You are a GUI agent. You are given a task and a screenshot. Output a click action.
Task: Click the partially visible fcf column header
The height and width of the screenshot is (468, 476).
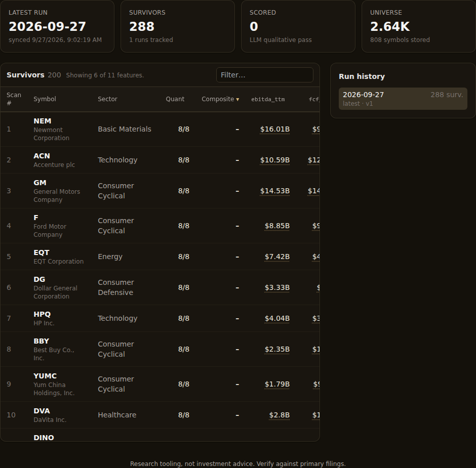tap(314, 99)
